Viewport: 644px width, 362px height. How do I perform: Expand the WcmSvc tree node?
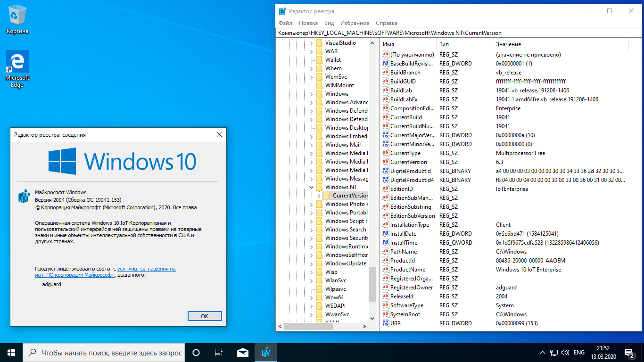(311, 77)
